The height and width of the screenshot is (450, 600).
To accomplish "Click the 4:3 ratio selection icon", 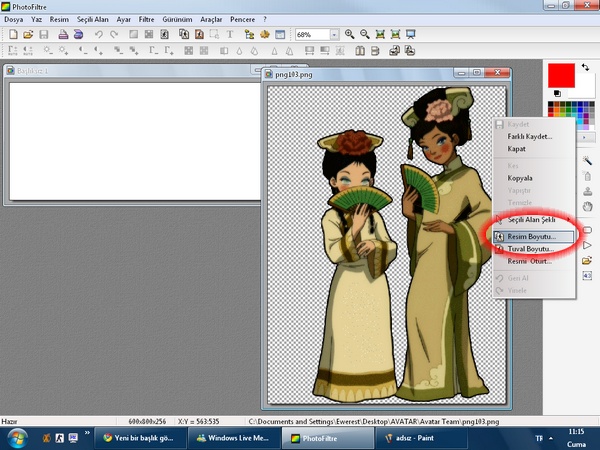I will pos(587,276).
